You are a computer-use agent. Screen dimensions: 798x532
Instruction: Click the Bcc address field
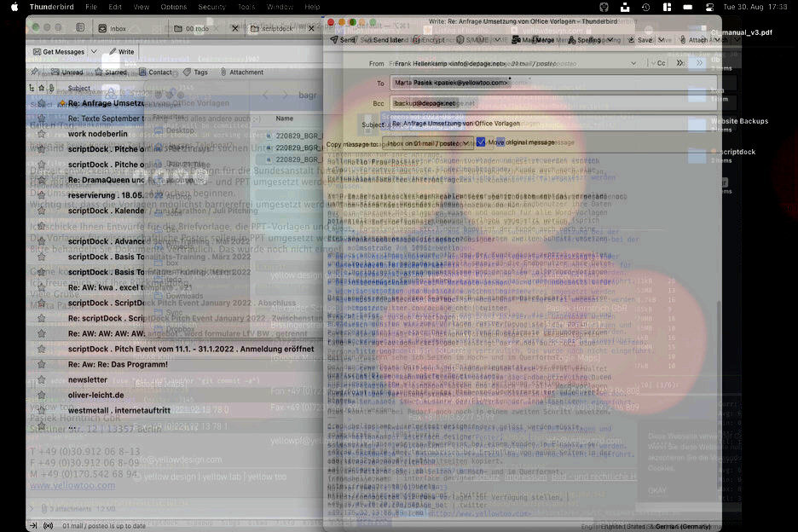click(x=553, y=103)
